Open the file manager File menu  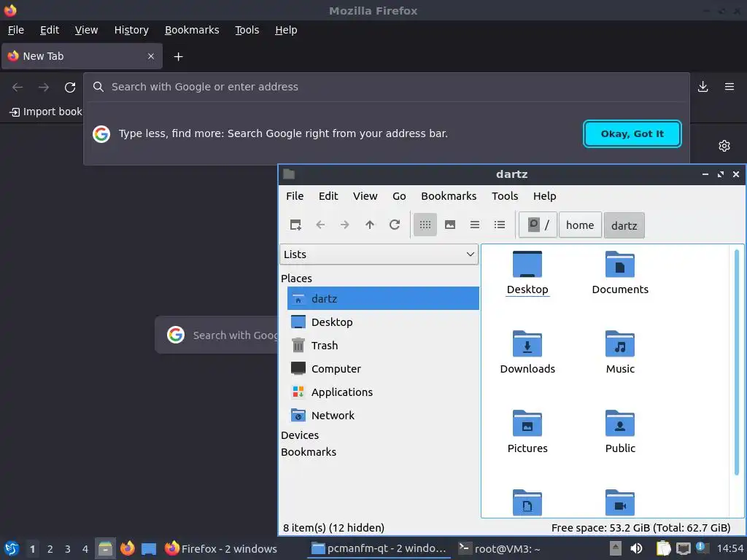point(295,196)
